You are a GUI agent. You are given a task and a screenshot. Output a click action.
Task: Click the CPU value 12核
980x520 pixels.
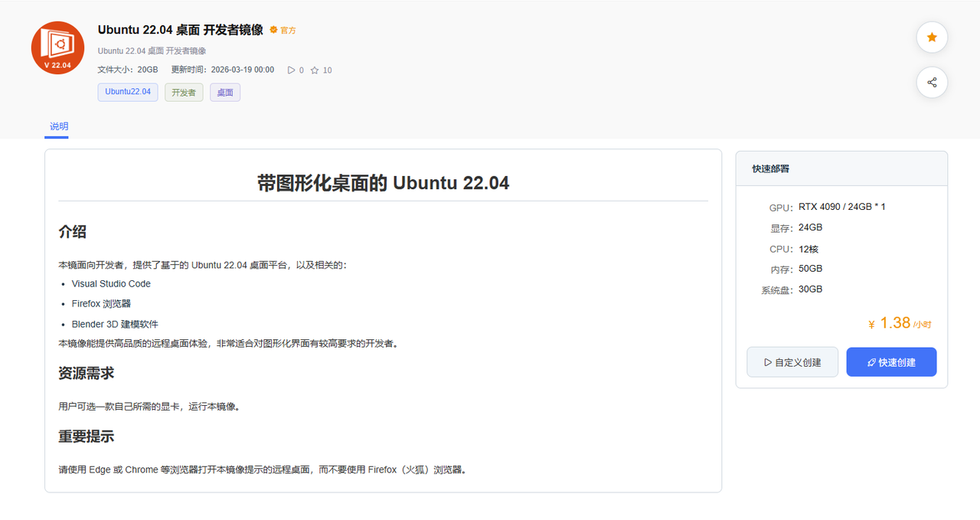[808, 249]
